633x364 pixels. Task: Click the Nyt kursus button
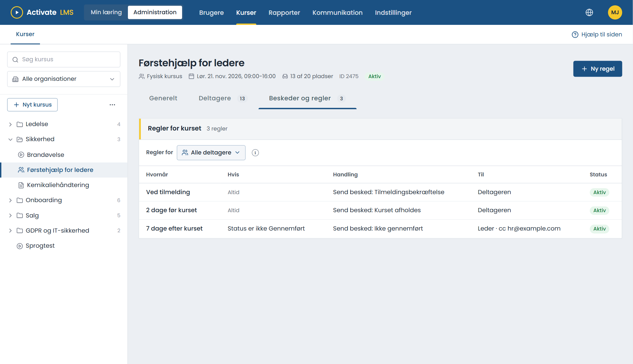click(32, 105)
